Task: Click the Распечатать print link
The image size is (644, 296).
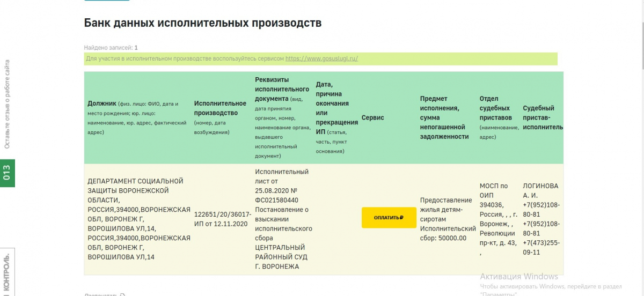Action: pyautogui.click(x=100, y=294)
